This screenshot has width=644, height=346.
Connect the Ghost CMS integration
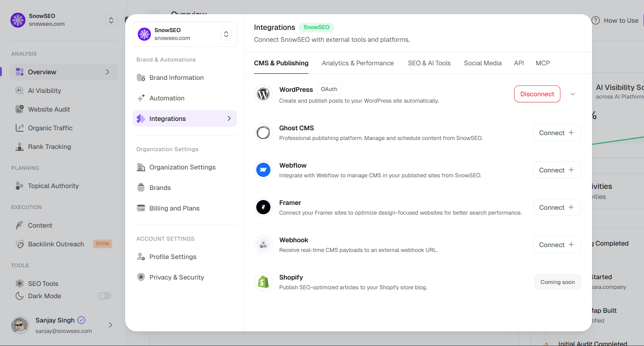557,133
